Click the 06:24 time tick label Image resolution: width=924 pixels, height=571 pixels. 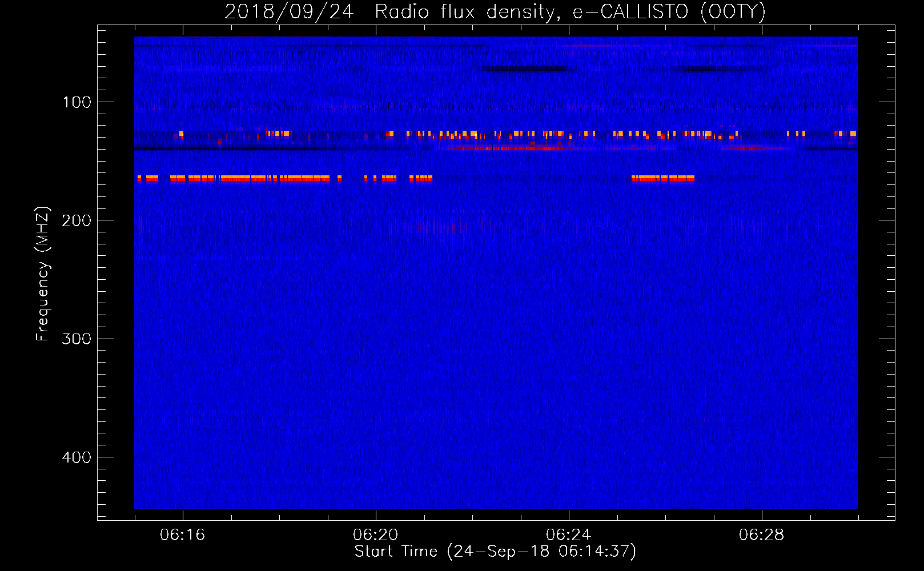pyautogui.click(x=568, y=535)
